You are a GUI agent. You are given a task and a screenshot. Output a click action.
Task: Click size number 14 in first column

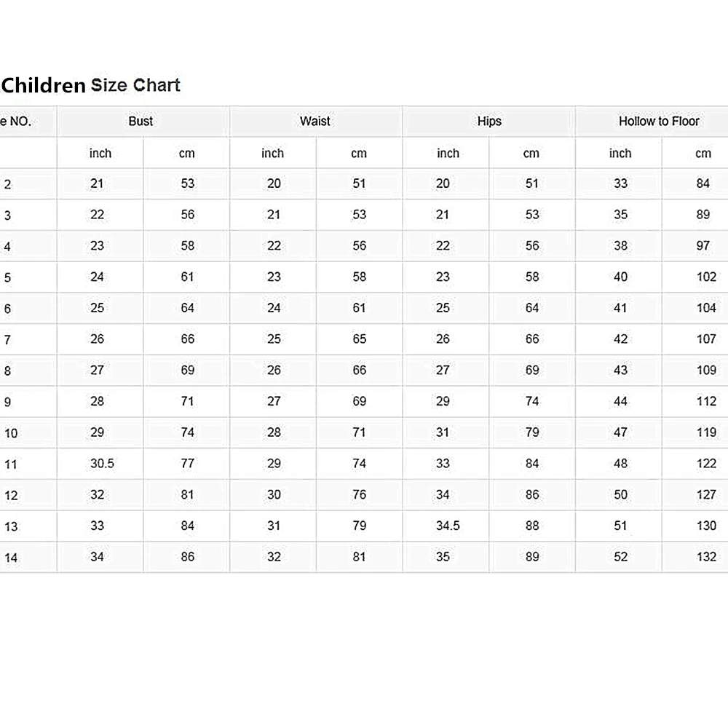[x=10, y=558]
